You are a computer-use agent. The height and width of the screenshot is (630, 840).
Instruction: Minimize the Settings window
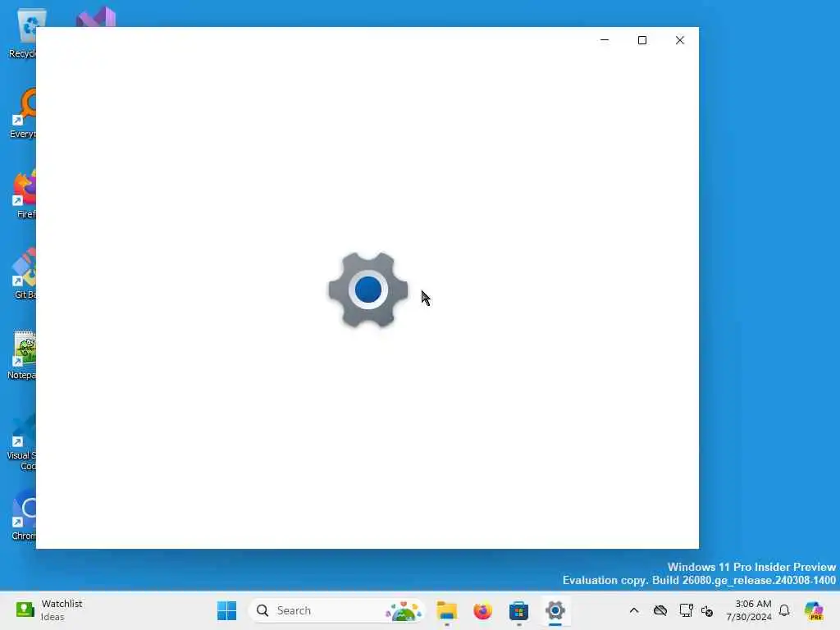(x=605, y=40)
